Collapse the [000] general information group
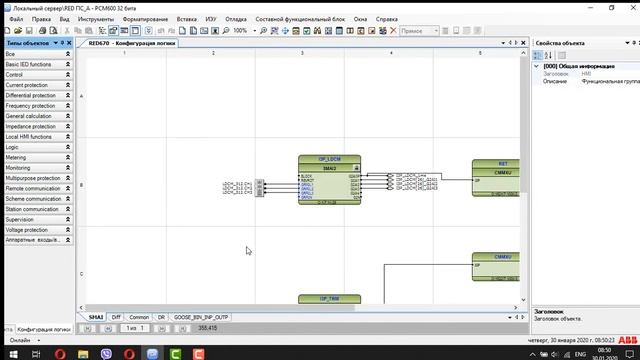 tap(536, 66)
